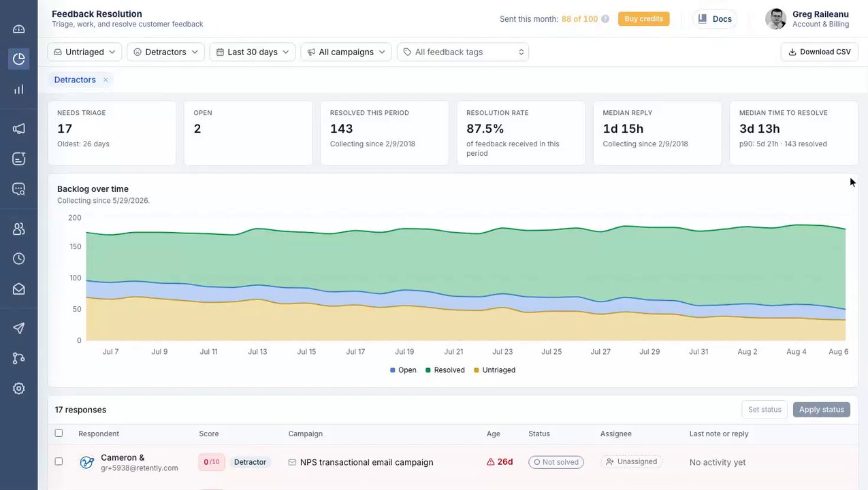Click the credits help question mark icon
Screen dimensions: 868x490
pyautogui.click(x=605, y=19)
